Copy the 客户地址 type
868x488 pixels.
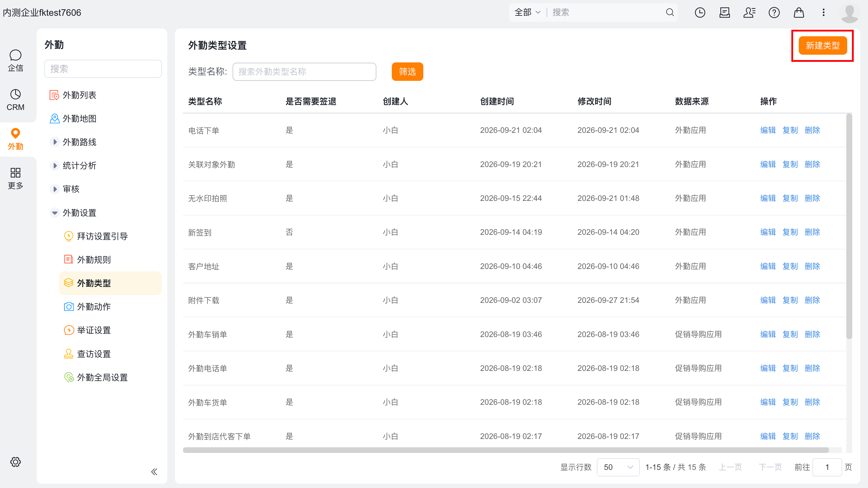790,266
